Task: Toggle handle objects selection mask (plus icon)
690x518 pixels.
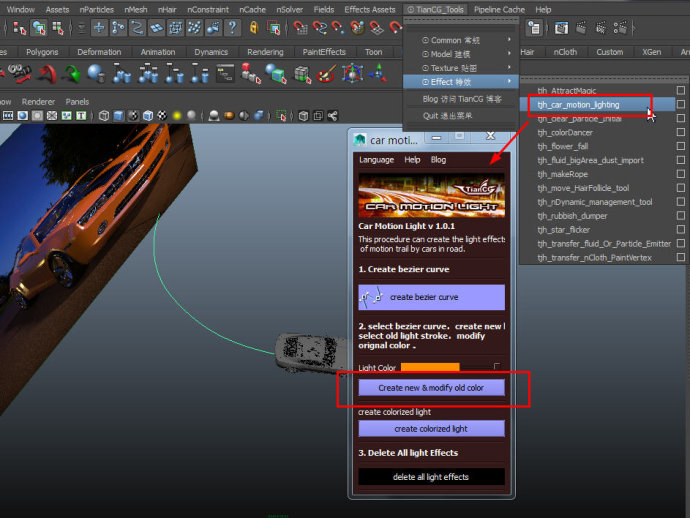Action: click(99, 28)
